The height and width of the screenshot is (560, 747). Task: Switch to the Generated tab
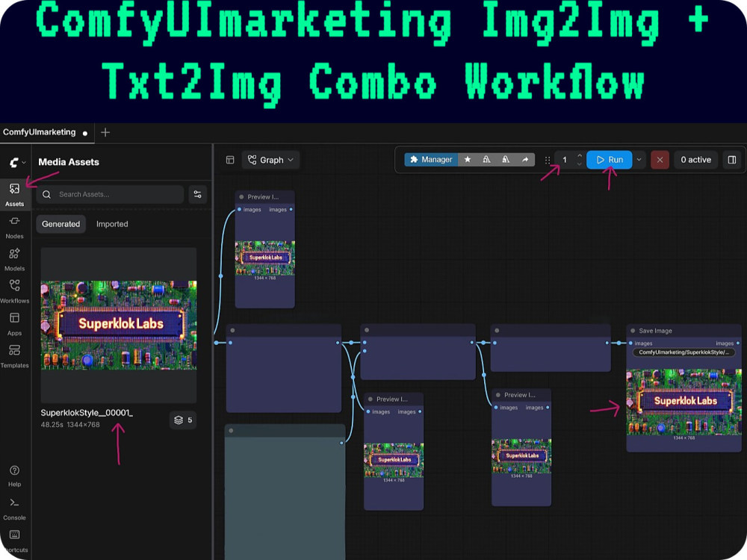click(61, 224)
